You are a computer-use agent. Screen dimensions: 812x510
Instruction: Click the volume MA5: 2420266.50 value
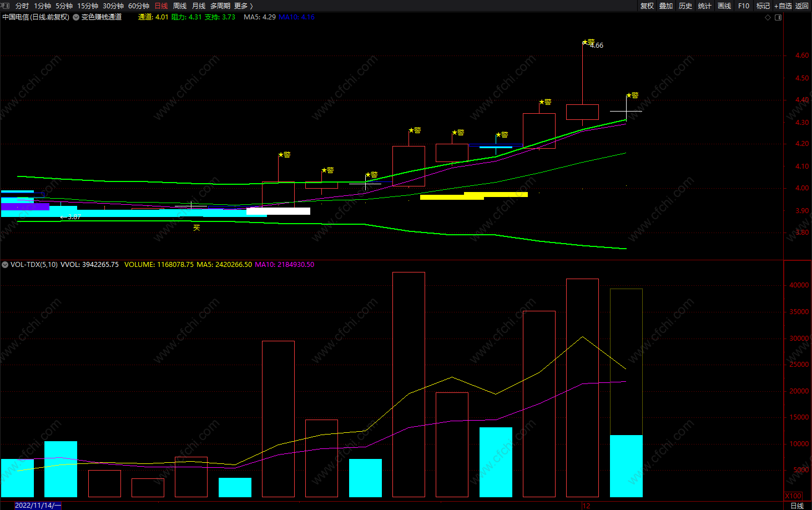pos(224,265)
